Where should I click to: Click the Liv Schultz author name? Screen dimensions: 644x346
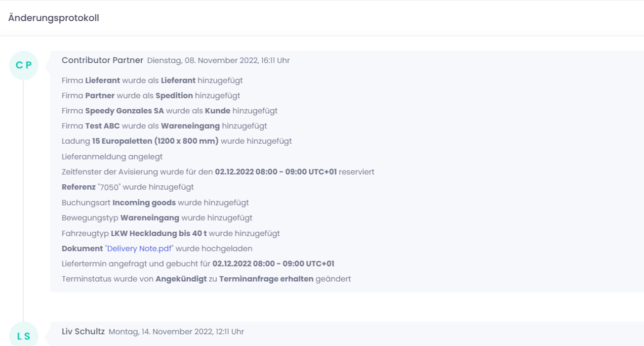coord(83,331)
